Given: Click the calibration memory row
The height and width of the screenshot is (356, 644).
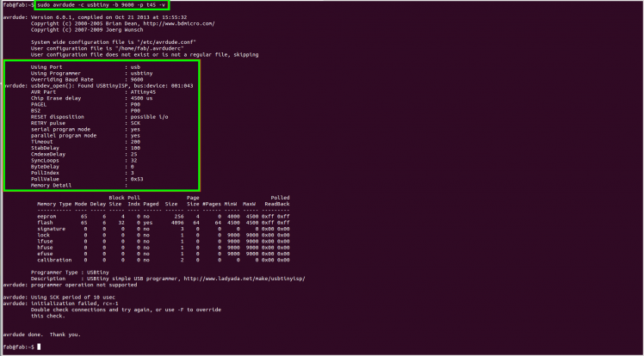Looking at the screenshot, I should coord(163,260).
